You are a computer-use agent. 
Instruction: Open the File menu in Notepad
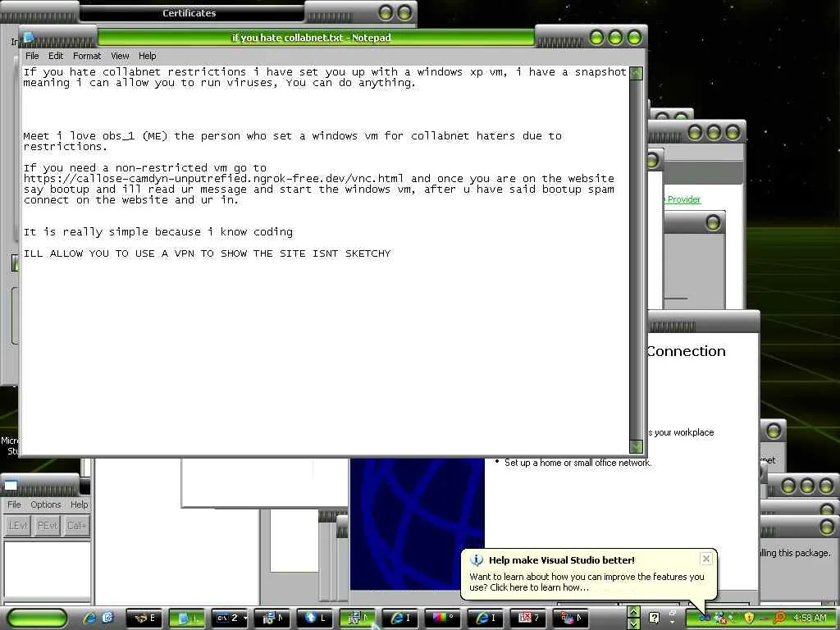32,56
